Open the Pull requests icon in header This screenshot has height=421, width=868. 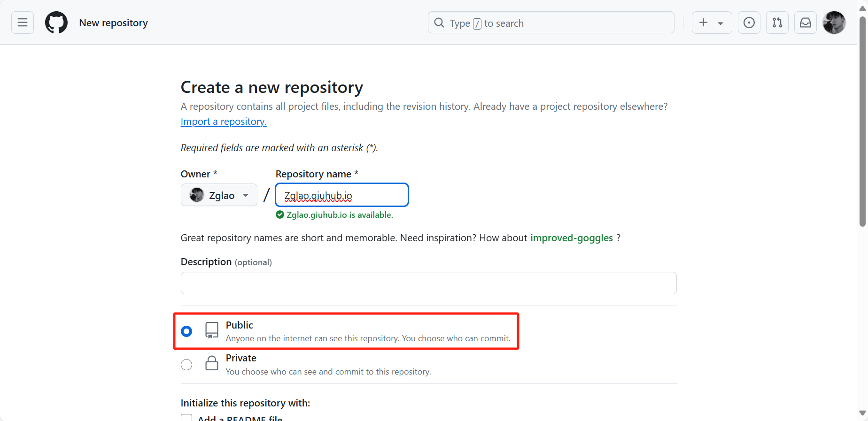click(777, 23)
